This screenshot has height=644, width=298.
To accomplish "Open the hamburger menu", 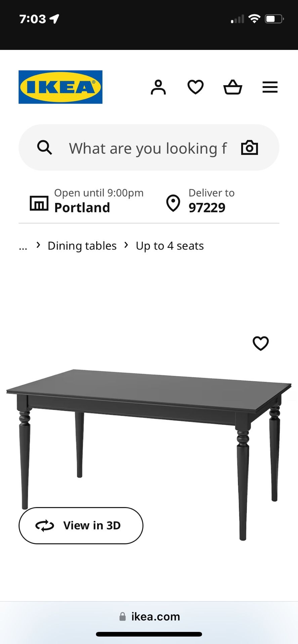I will (270, 87).
